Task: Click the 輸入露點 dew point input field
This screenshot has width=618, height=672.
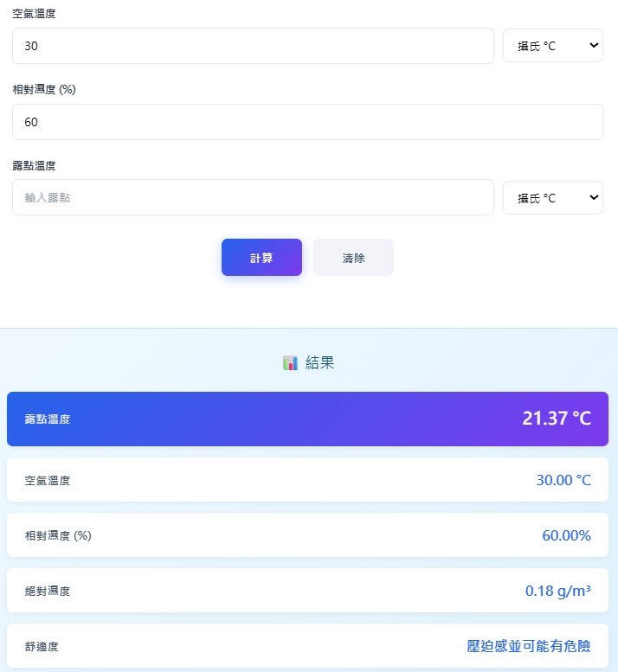Action: [253, 197]
